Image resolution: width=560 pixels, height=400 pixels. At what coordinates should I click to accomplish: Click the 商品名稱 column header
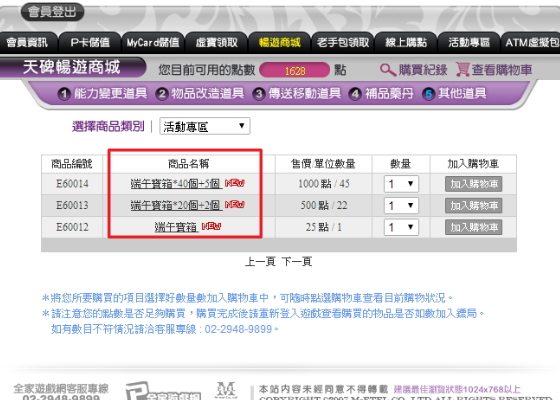[189, 164]
